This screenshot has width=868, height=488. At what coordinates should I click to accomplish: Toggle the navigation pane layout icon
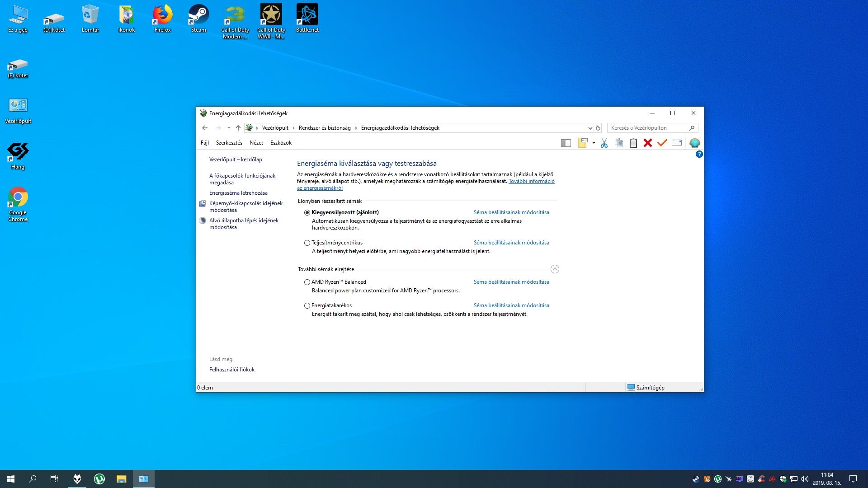click(566, 143)
